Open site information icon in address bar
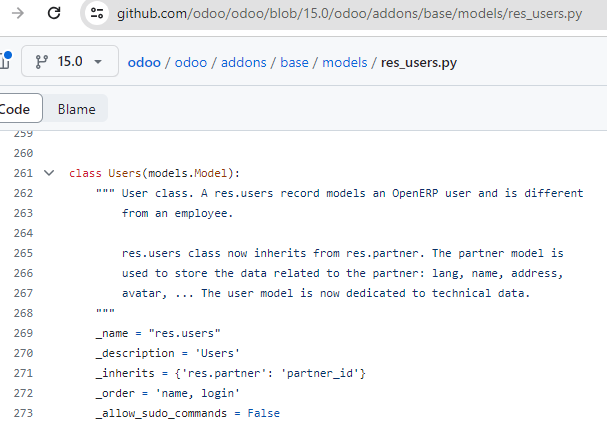 pyautogui.click(x=97, y=13)
